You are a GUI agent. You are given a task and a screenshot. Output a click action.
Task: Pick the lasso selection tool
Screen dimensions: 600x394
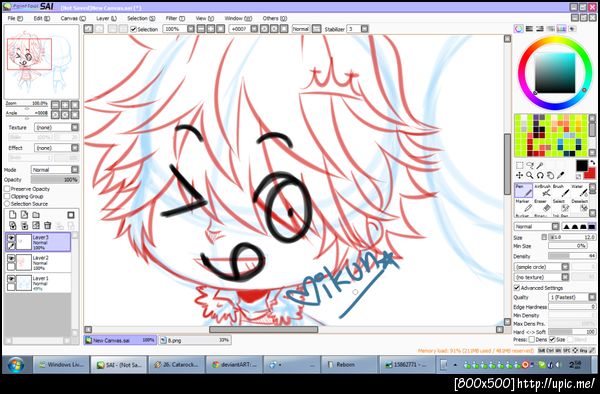530,165
